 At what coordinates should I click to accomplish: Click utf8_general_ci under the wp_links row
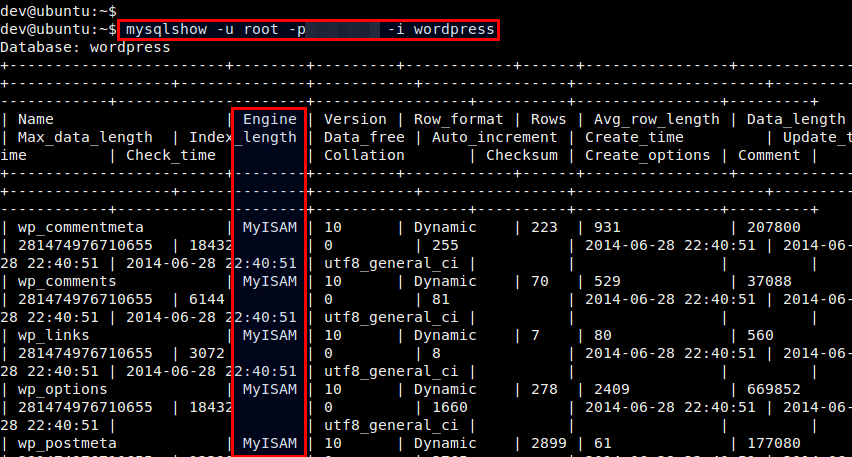pyautogui.click(x=391, y=372)
